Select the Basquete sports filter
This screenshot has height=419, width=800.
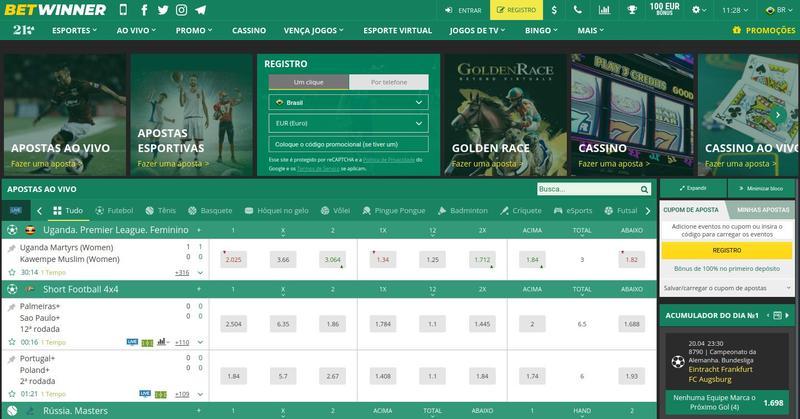pos(210,211)
